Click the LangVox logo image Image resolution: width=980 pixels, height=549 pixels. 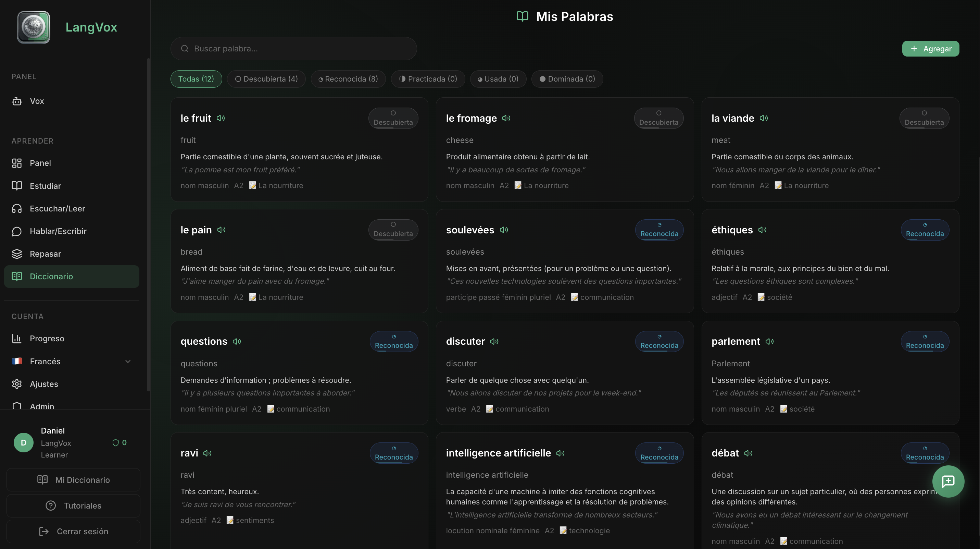[x=34, y=27]
